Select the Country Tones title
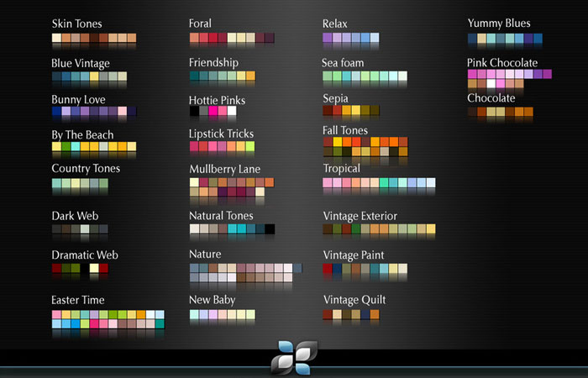The height and width of the screenshot is (378, 588). tap(86, 168)
